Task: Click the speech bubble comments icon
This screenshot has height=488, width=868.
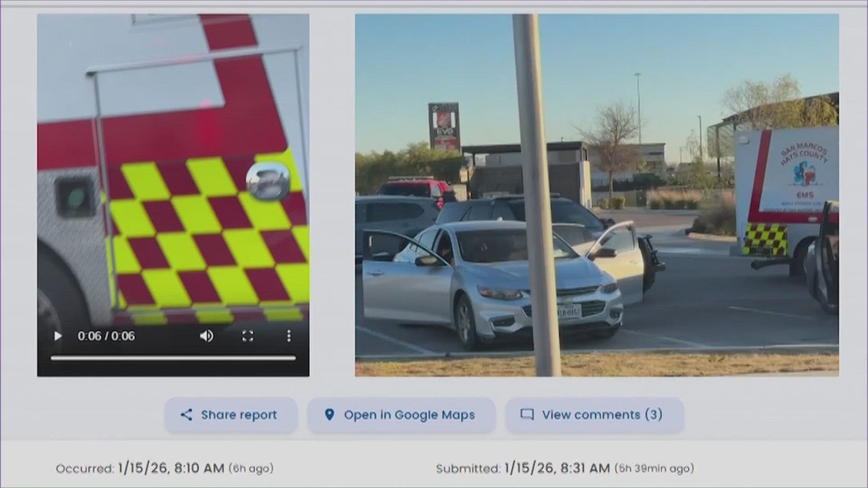Action: [526, 415]
